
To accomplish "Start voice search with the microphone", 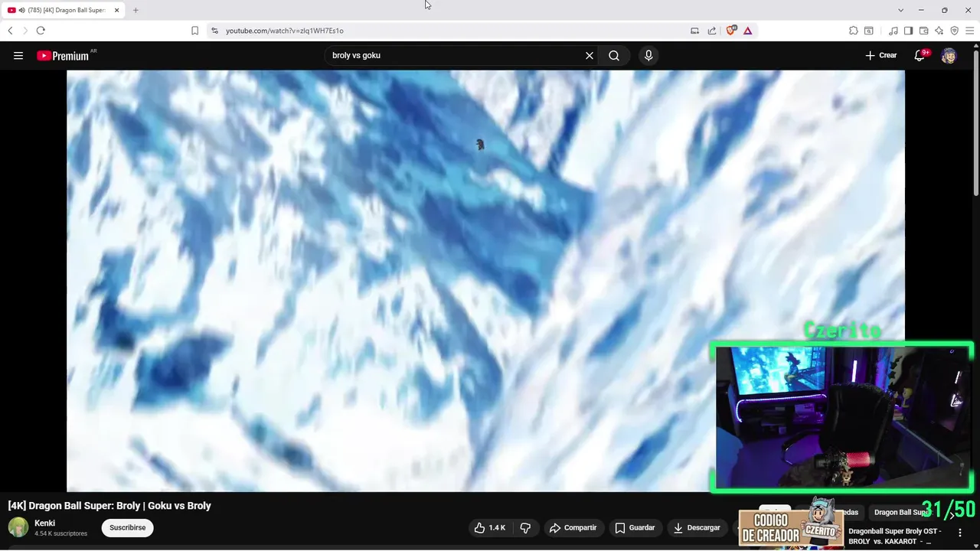I will click(648, 56).
